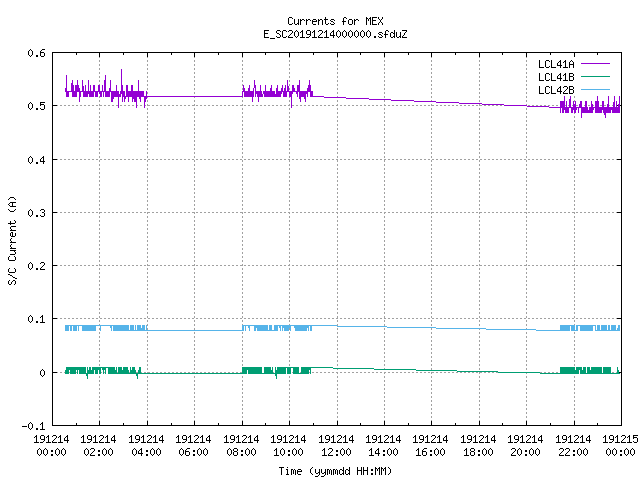Click the 191214 06:00 x-axis tick label

pyautogui.click(x=193, y=446)
